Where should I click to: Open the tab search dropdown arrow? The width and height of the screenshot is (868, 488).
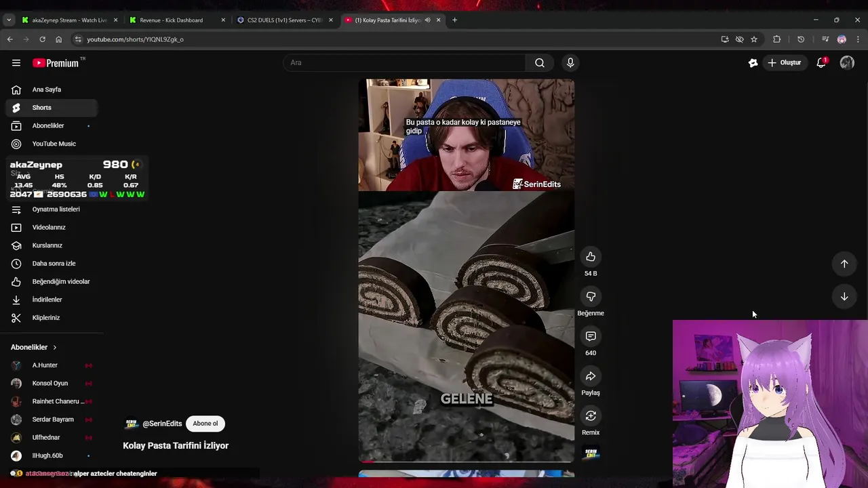point(9,20)
